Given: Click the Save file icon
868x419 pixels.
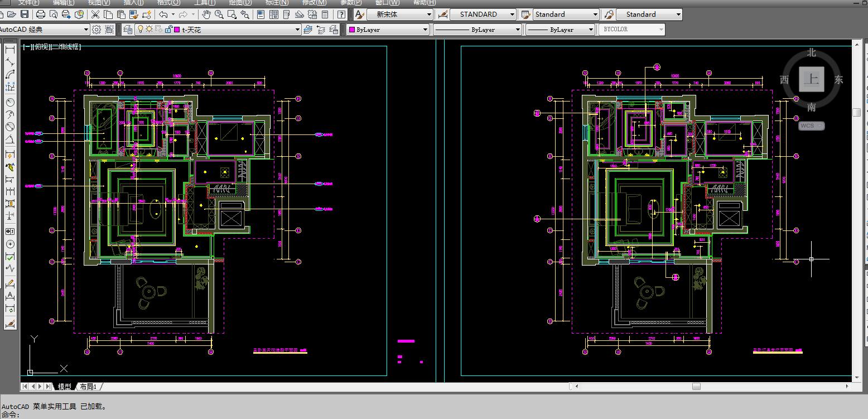Looking at the screenshot, I should pyautogui.click(x=25, y=15).
